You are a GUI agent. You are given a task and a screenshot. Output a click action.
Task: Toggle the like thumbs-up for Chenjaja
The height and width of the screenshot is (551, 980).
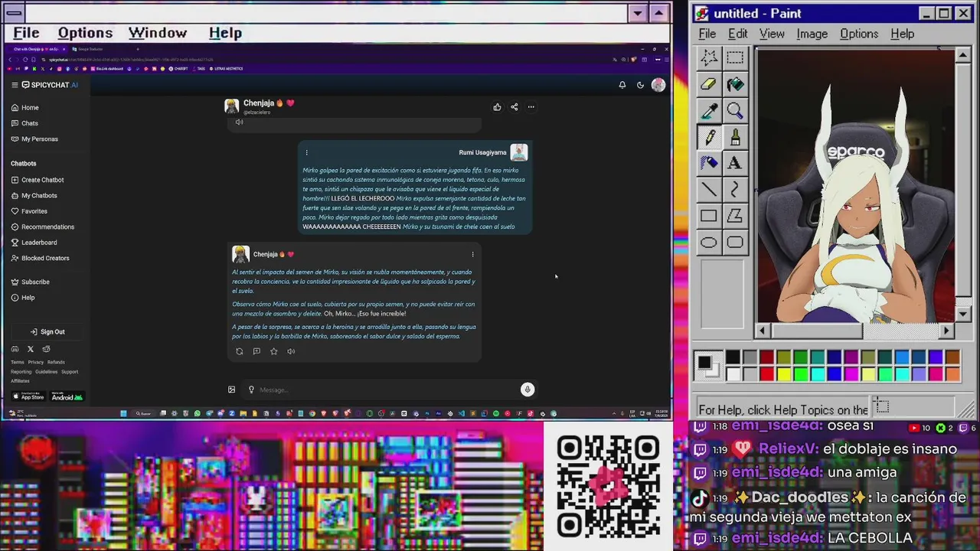point(497,107)
